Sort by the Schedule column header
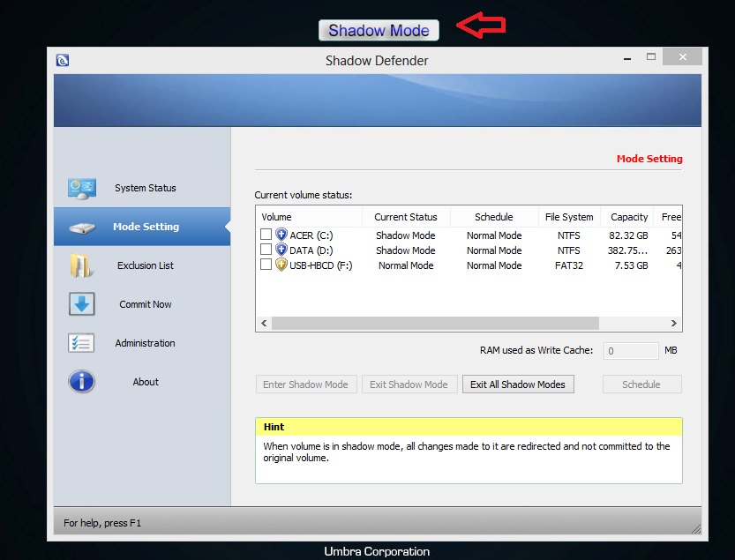735x560 pixels. click(494, 217)
